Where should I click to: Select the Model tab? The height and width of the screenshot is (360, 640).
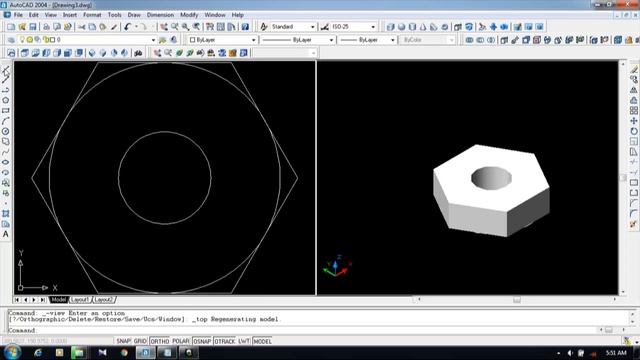[58, 300]
